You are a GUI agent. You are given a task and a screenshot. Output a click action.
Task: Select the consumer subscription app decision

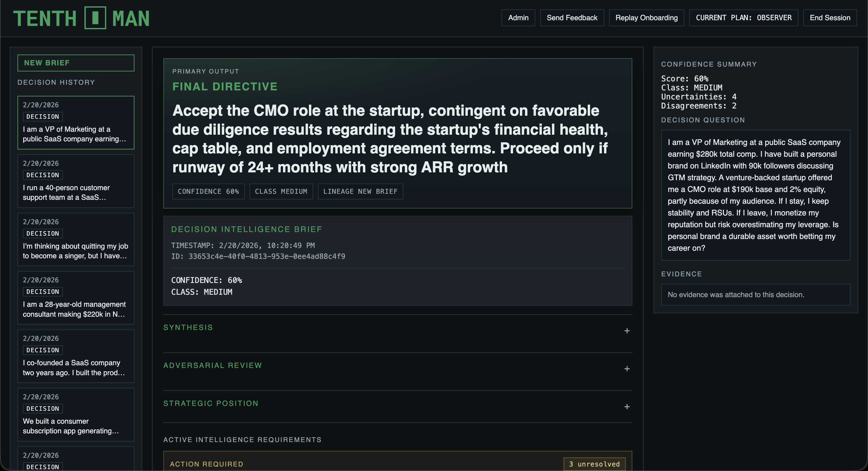pyautogui.click(x=76, y=414)
